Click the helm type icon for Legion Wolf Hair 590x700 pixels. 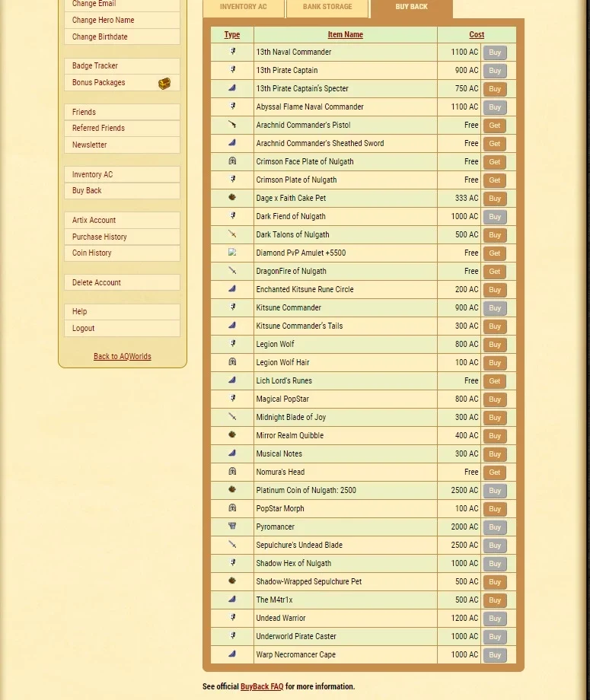coord(232,361)
